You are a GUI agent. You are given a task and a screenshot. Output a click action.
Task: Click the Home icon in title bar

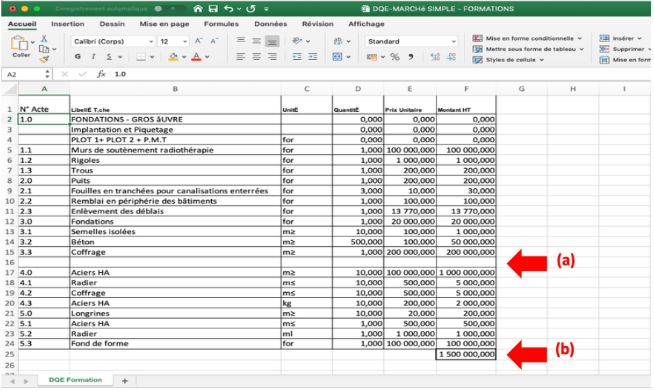[198, 8]
